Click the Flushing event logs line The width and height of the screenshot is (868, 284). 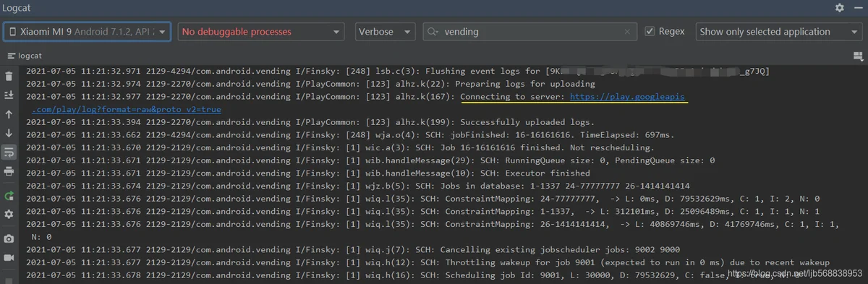398,71
